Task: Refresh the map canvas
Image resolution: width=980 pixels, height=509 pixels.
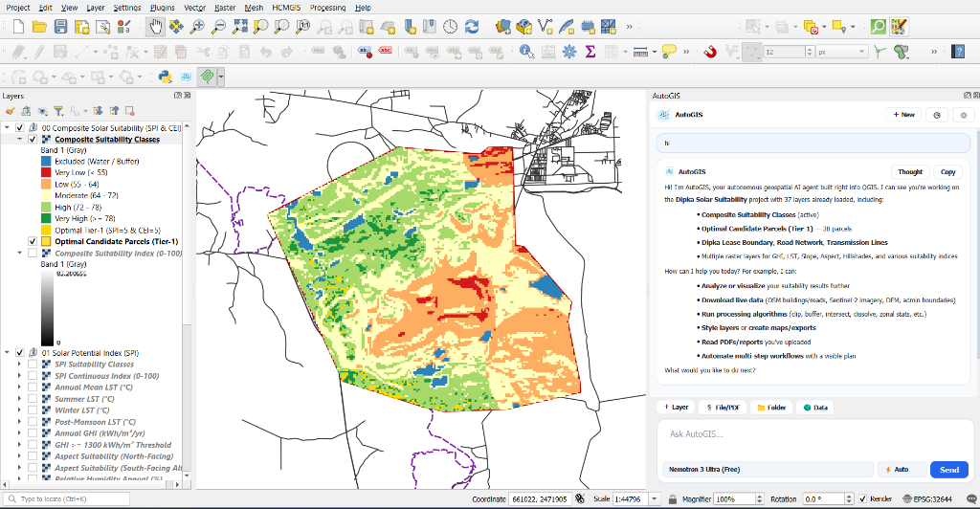Action: click(472, 27)
